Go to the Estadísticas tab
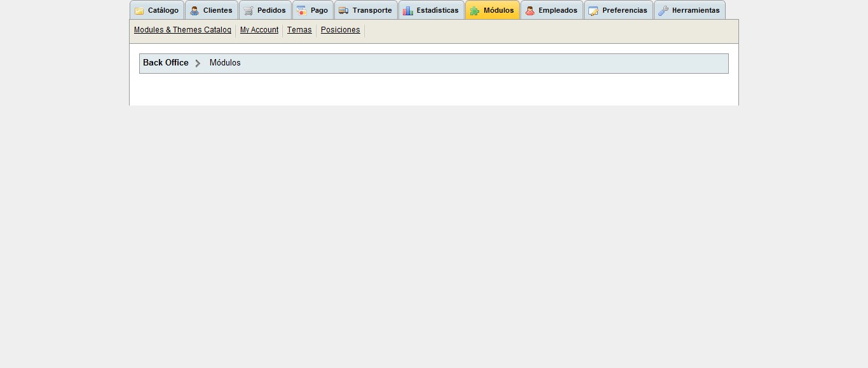868x368 pixels. (x=431, y=10)
